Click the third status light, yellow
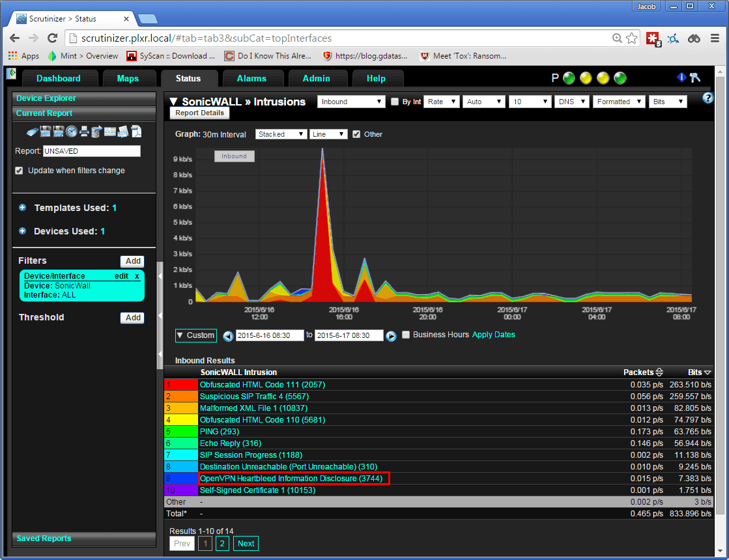The image size is (729, 560). 603,78
